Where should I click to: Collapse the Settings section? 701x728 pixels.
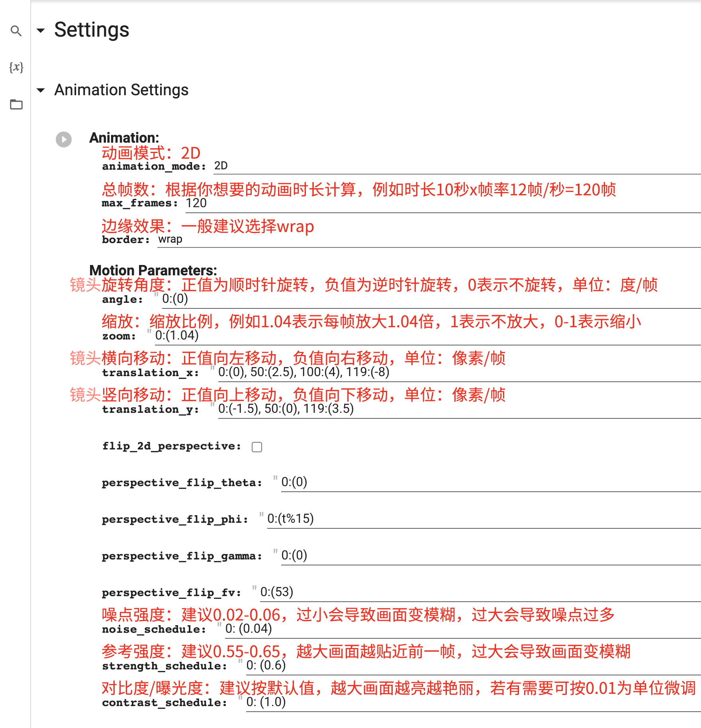click(x=41, y=30)
